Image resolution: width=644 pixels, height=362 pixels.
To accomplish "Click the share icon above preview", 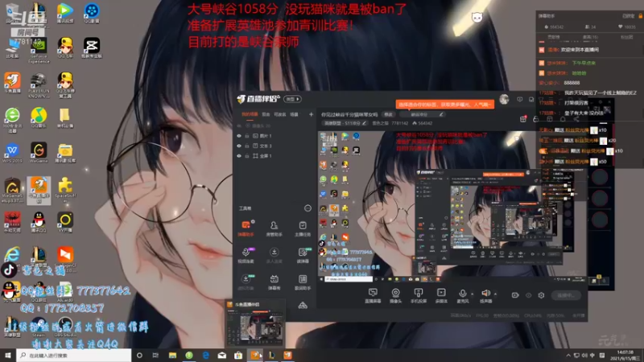I will click(576, 119).
